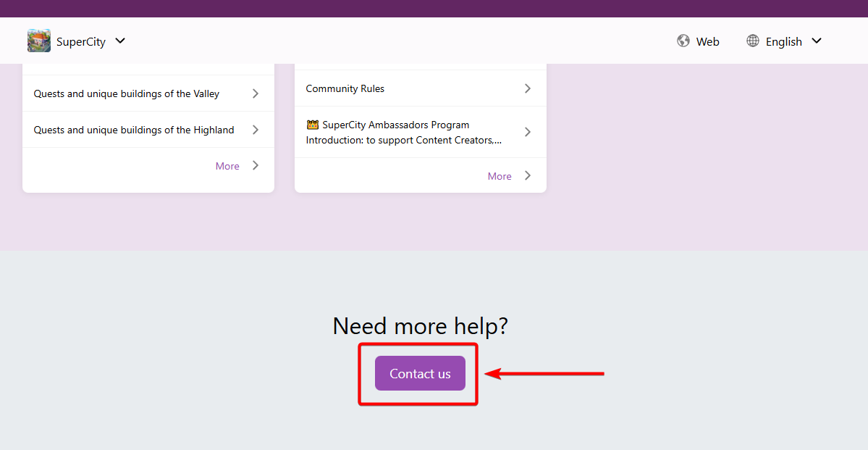The width and height of the screenshot is (868, 450).
Task: Open the Community Rules article
Action: pyautogui.click(x=345, y=88)
